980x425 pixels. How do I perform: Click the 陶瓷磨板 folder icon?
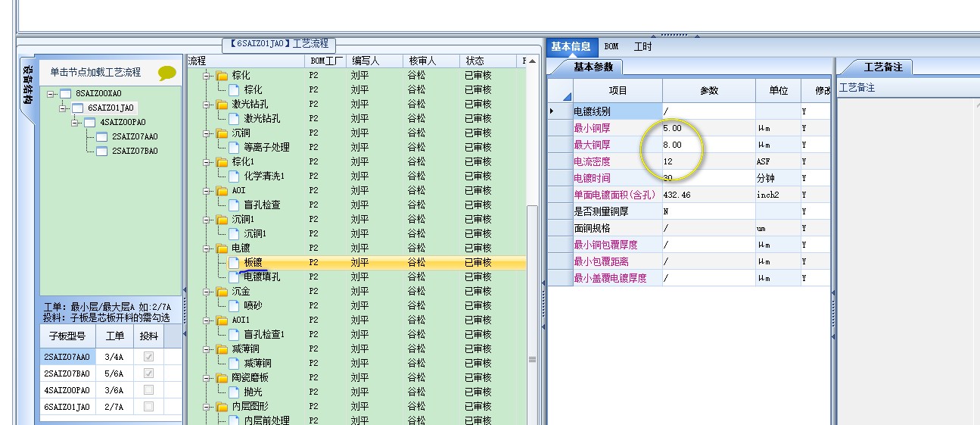tap(222, 377)
